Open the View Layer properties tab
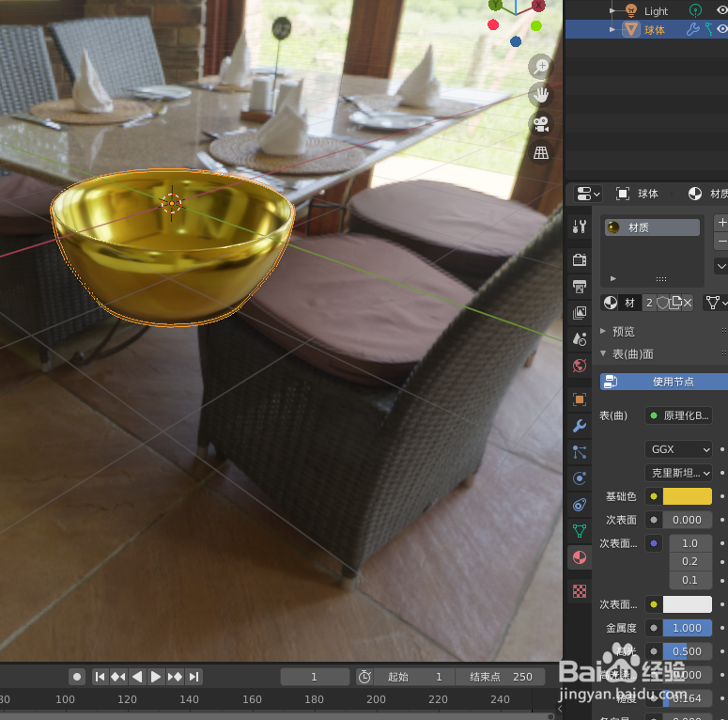The height and width of the screenshot is (720, 728). coord(580,313)
